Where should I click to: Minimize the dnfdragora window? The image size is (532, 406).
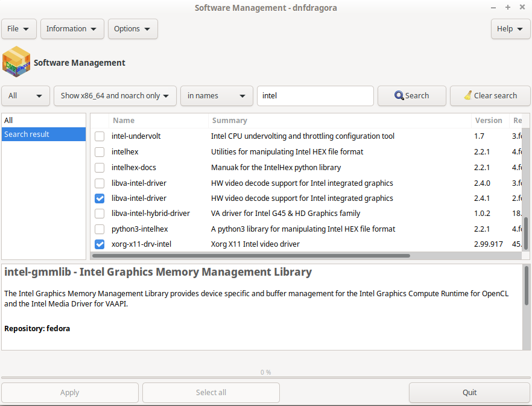tap(493, 7)
